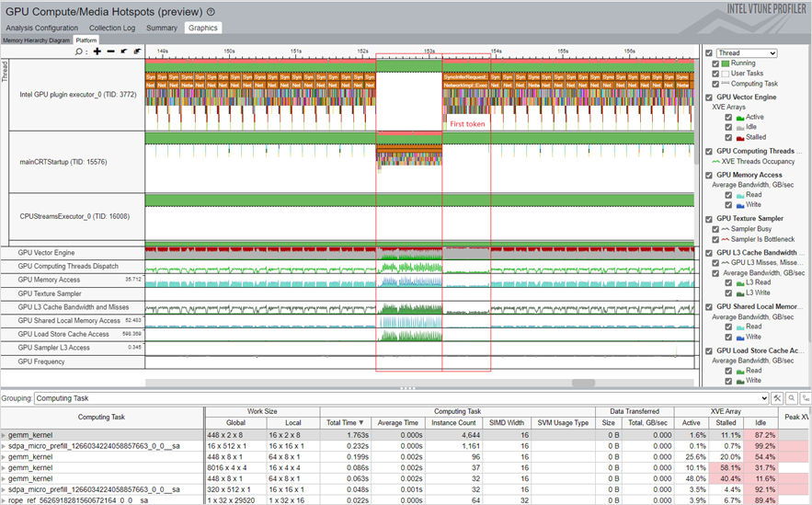This screenshot has height=505, width=812.
Task: Click the Stalled red legend icon
Action: click(741, 137)
